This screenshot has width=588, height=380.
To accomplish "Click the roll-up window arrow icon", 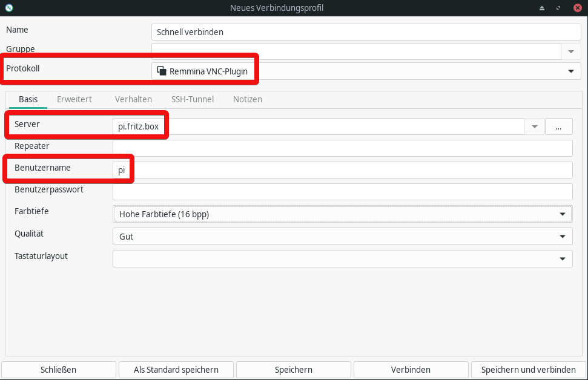I will click(x=542, y=8).
